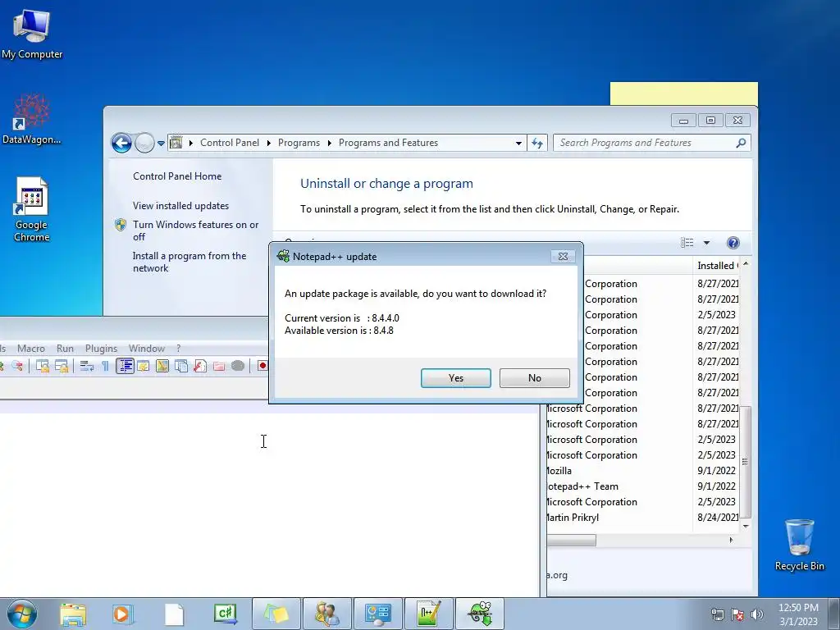Viewport: 840px width, 630px height.
Task: Open the Plugins menu in Notepad++
Action: (x=101, y=348)
